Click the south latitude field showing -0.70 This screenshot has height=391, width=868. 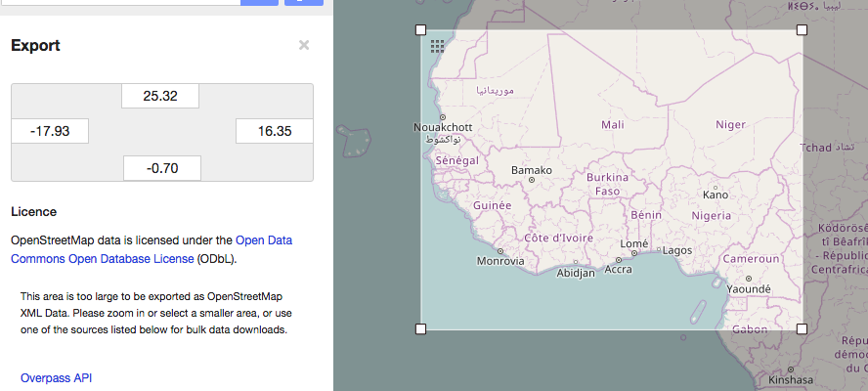[162, 168]
